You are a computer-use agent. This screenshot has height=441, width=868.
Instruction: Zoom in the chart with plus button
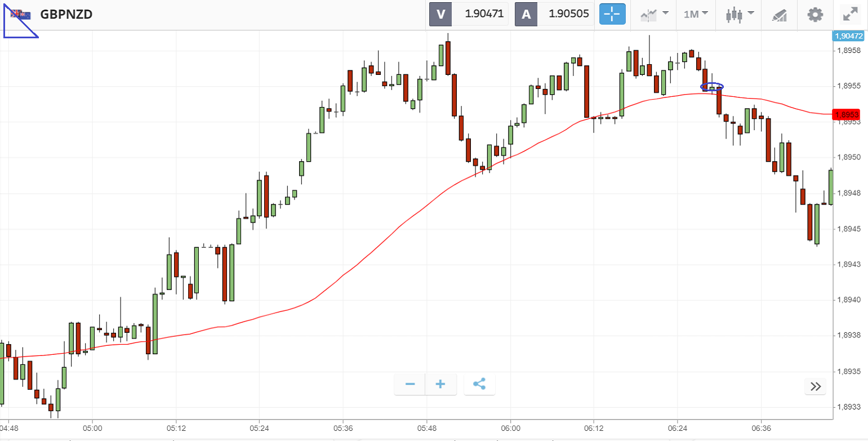(x=440, y=384)
